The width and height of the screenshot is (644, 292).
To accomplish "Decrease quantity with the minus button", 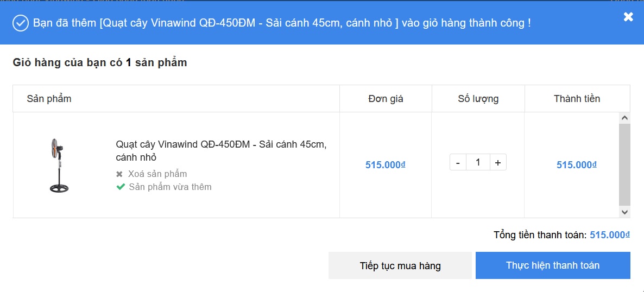I will tap(458, 162).
